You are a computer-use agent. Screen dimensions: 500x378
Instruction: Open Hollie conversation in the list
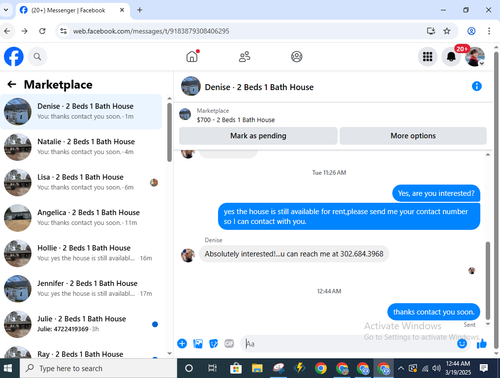[81, 253]
